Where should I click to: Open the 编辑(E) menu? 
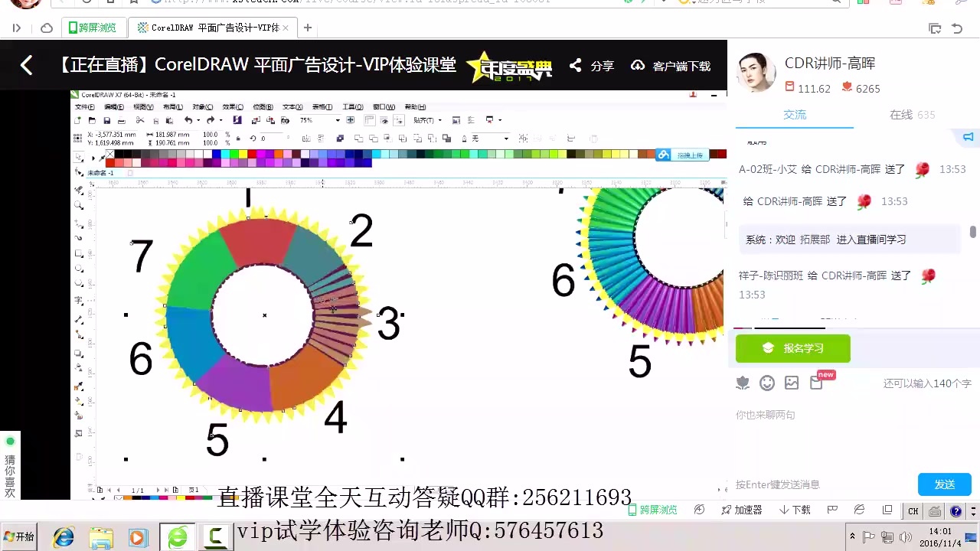tap(114, 107)
